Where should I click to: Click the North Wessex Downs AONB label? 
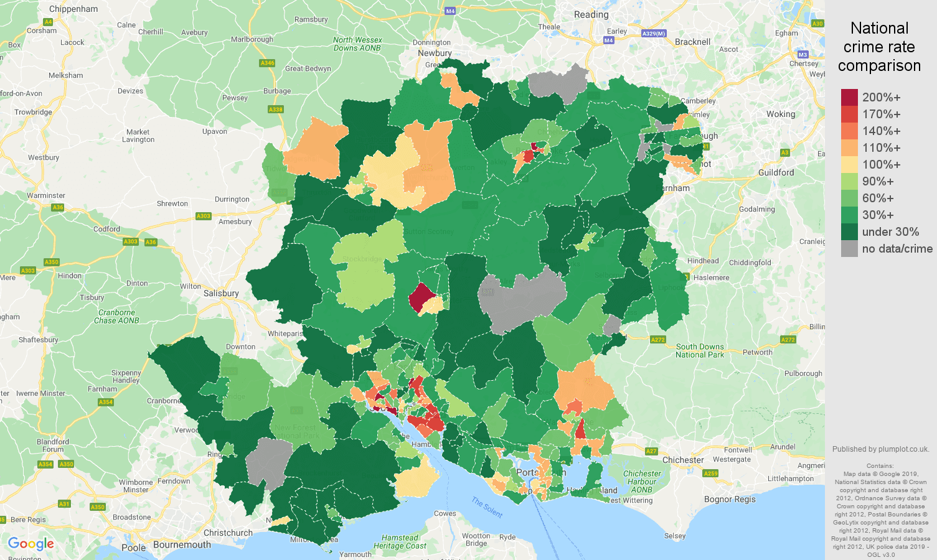(357, 44)
